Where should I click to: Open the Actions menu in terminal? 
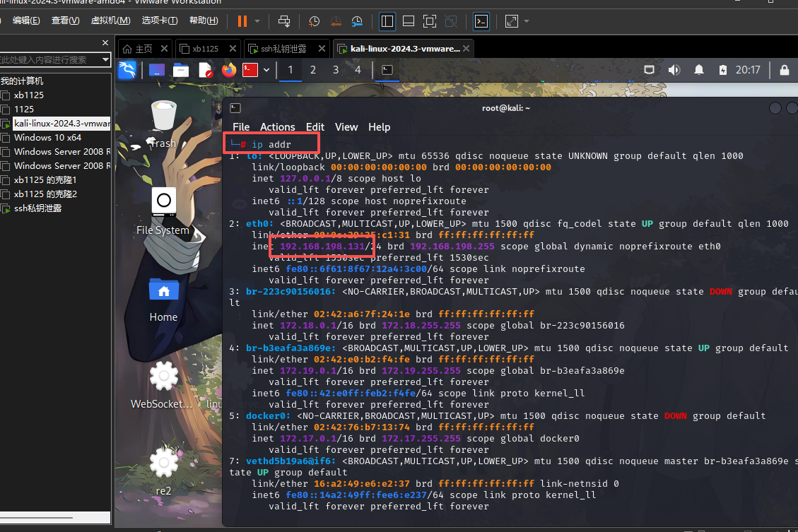(x=277, y=127)
